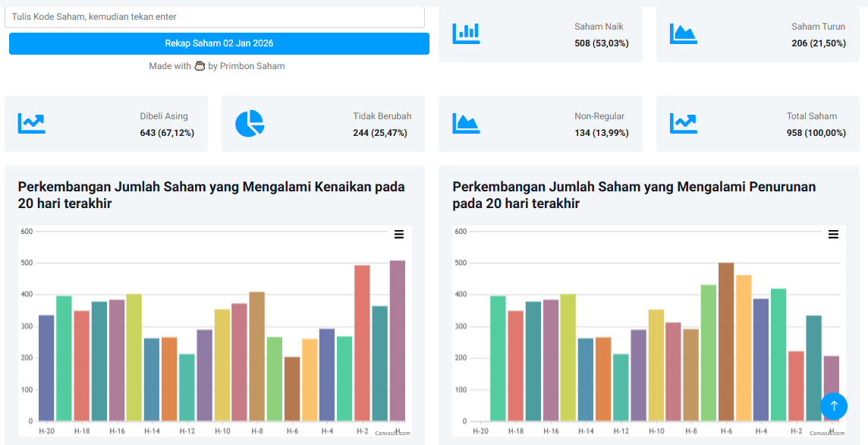
Task: Open CanvasJS.com link under Kenaikan chart
Action: pyautogui.click(x=392, y=434)
